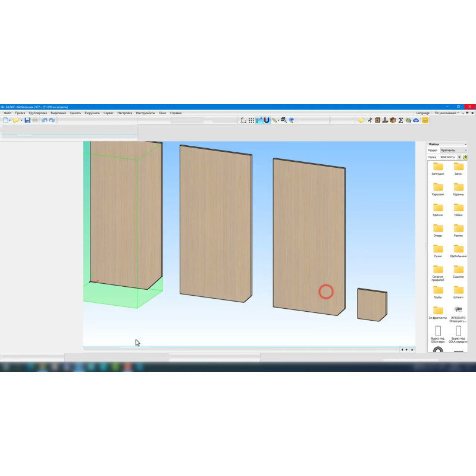
Task: Click the Sigma sum icon in toolbar
Action: point(400,120)
